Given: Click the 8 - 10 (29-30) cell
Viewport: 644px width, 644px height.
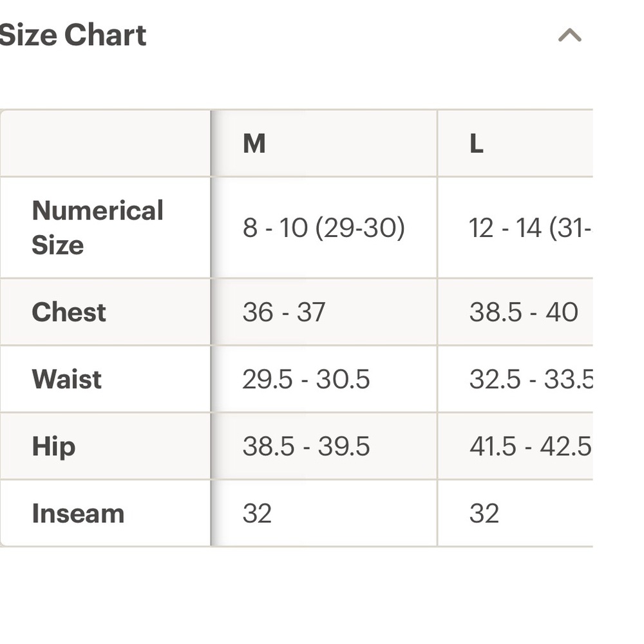Looking at the screenshot, I should 324,228.
